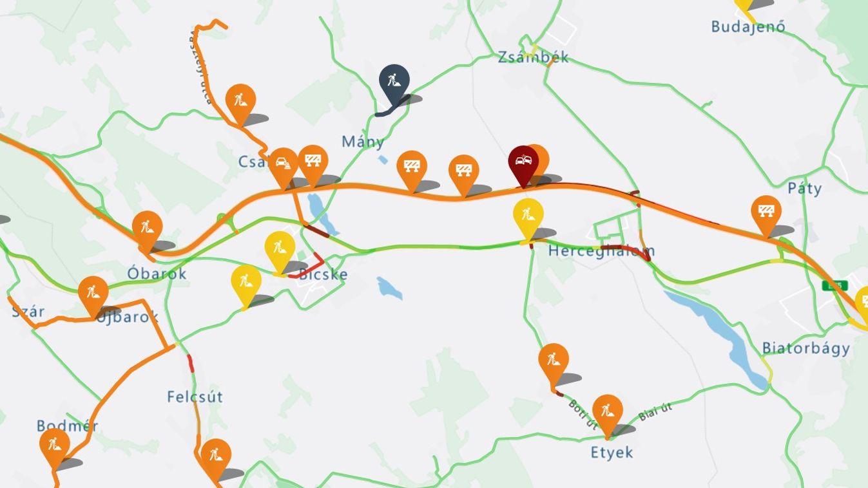
Task: Click the dark red accident marker on motorway
Action: click(x=523, y=164)
